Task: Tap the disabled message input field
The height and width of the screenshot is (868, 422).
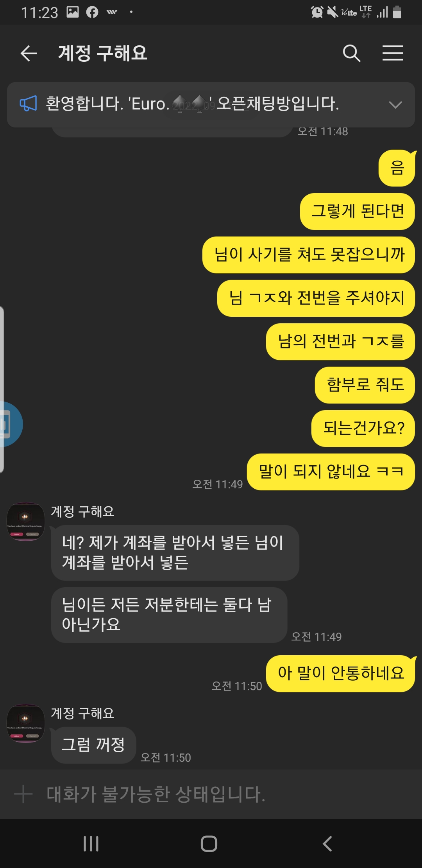Action: 211,794
